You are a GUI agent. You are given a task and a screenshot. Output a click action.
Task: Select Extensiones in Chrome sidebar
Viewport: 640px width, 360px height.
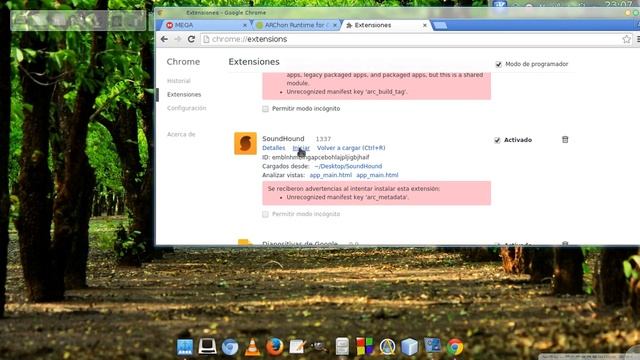184,94
